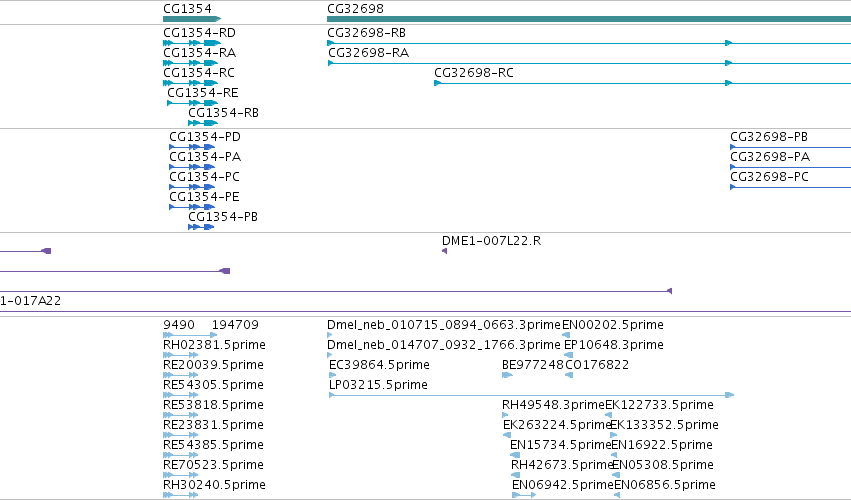
Task: Select the CG1354 gene bar
Action: coord(192,19)
